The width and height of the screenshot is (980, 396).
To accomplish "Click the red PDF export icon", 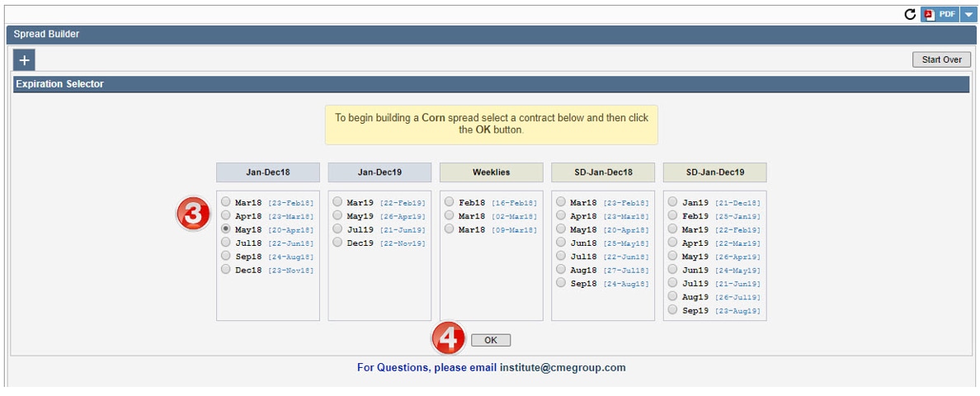I will tap(928, 14).
